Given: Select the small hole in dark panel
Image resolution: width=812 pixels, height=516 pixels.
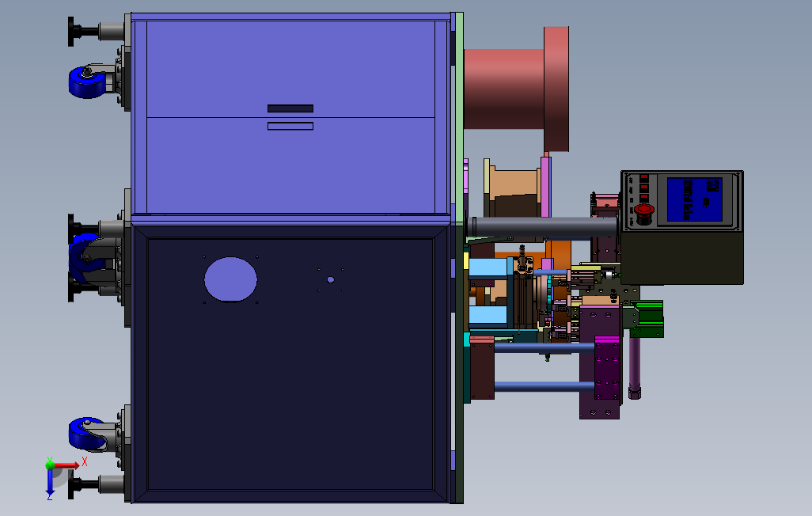Looking at the screenshot, I should coord(330,279).
